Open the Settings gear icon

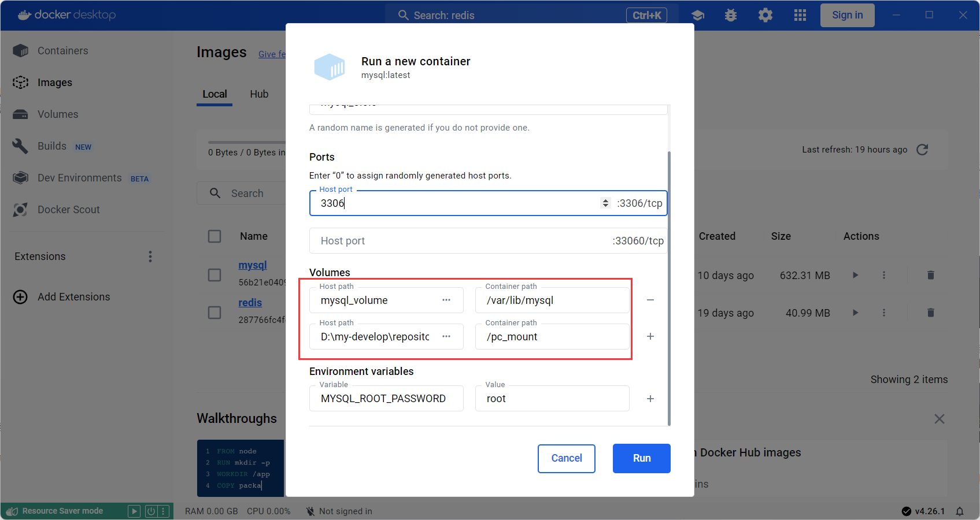click(x=765, y=15)
